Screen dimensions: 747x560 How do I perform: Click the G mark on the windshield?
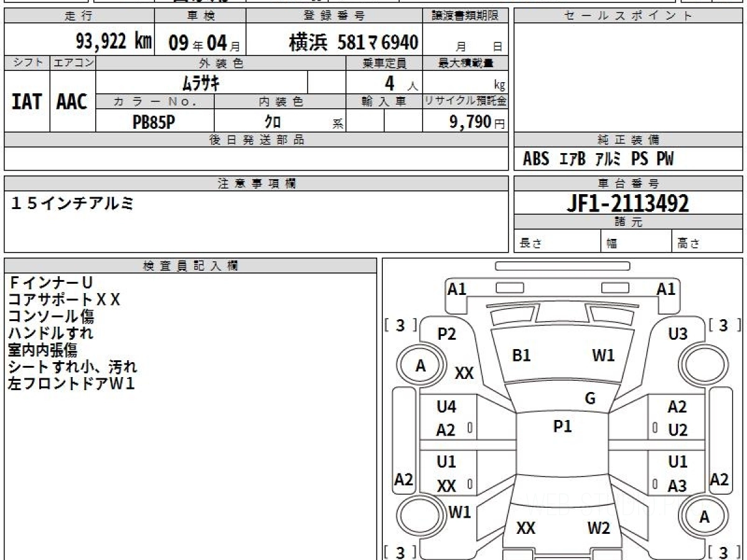tap(590, 399)
